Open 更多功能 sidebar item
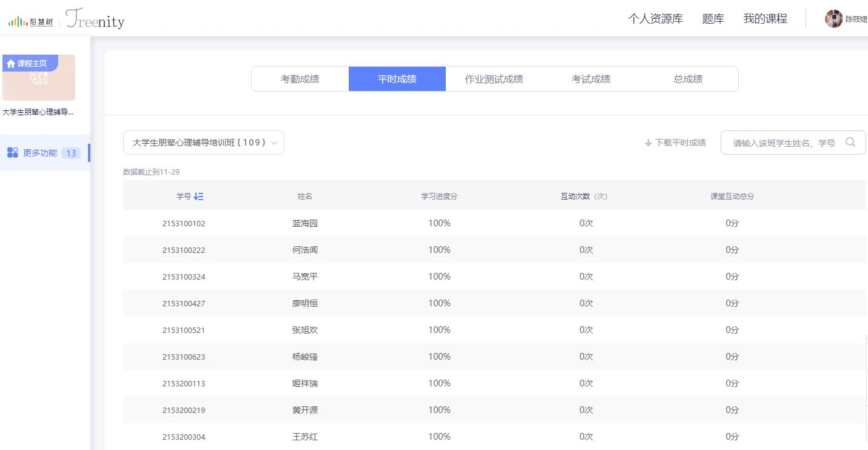868x450 pixels. pyautogui.click(x=40, y=153)
